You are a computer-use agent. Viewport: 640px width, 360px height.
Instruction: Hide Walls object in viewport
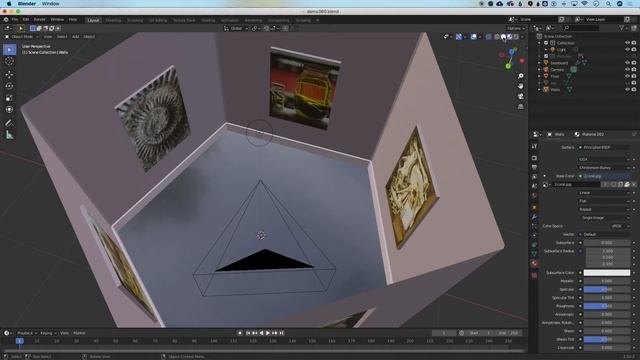click(x=627, y=89)
